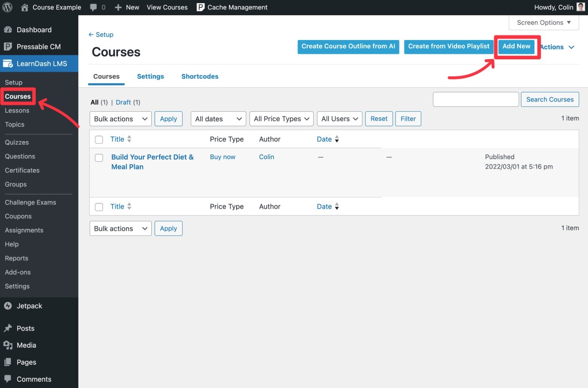This screenshot has width=588, height=388.
Task: Click the Posts pin icon in sidebar
Action: click(8, 328)
